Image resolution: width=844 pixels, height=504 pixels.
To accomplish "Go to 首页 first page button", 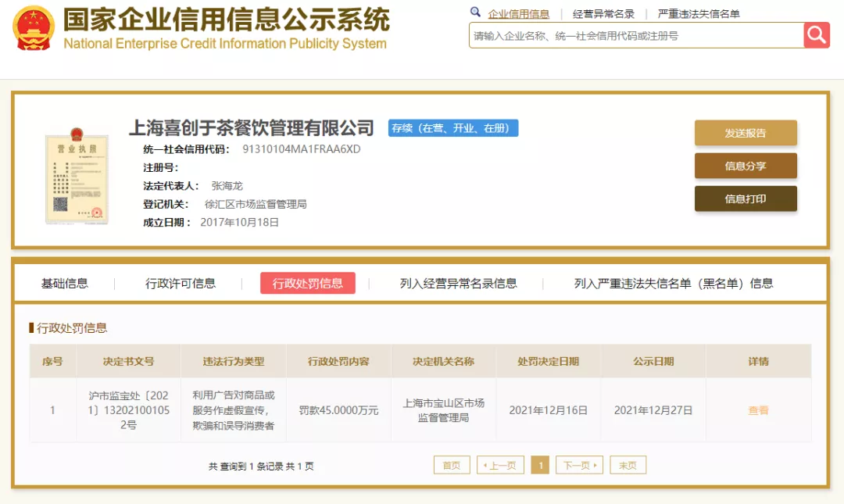I will tap(452, 465).
